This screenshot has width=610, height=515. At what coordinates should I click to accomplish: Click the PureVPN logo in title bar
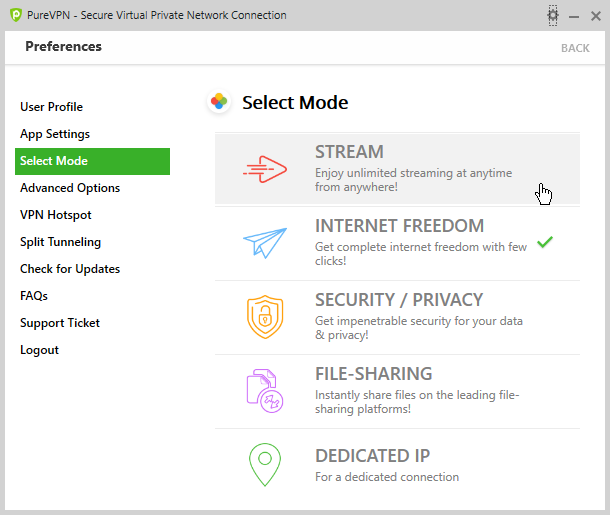pos(16,15)
